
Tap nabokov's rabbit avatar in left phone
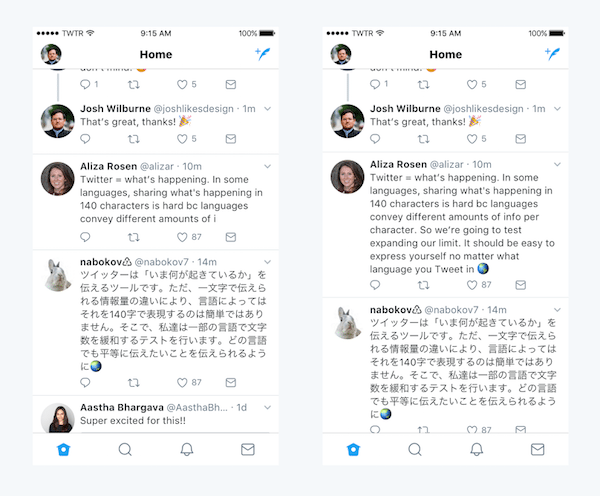point(58,275)
